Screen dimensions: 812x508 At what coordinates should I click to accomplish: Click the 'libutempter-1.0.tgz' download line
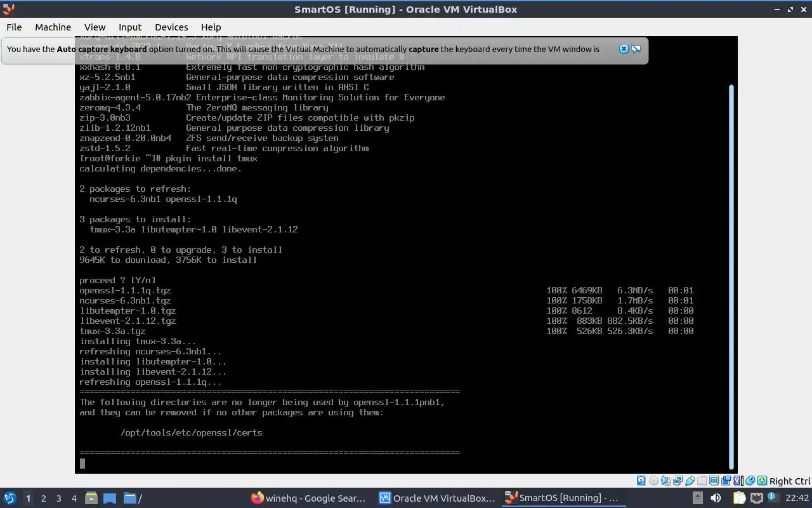point(386,311)
